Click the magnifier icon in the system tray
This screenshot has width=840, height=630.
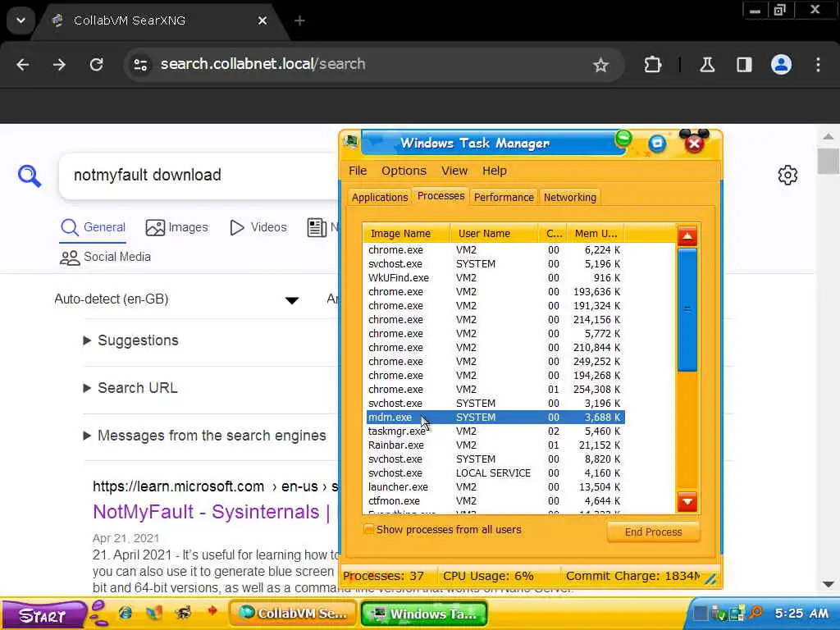click(756, 612)
